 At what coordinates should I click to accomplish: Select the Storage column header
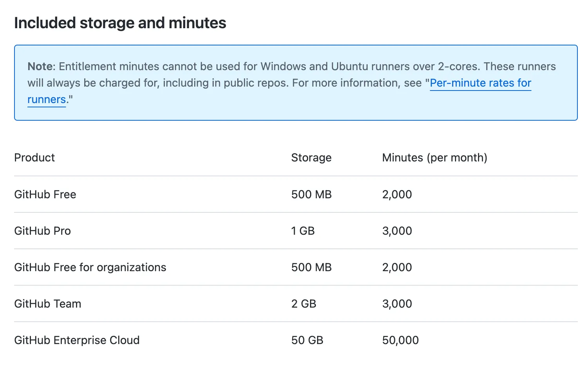(311, 158)
